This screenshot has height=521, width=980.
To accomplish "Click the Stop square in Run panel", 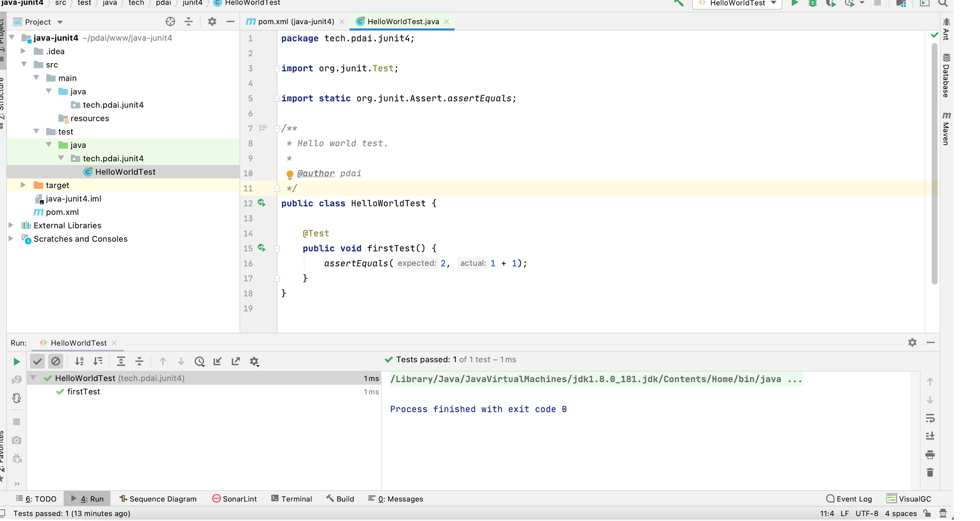I will pos(16,422).
